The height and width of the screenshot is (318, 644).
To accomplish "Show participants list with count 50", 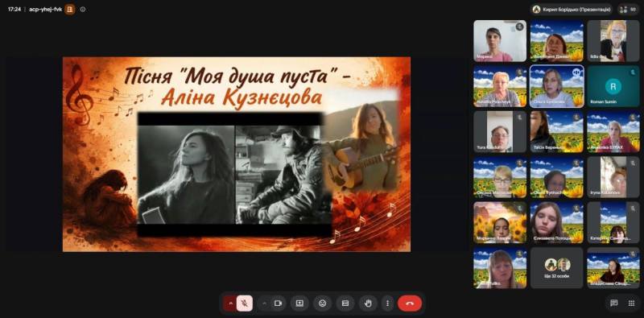I will [x=629, y=9].
